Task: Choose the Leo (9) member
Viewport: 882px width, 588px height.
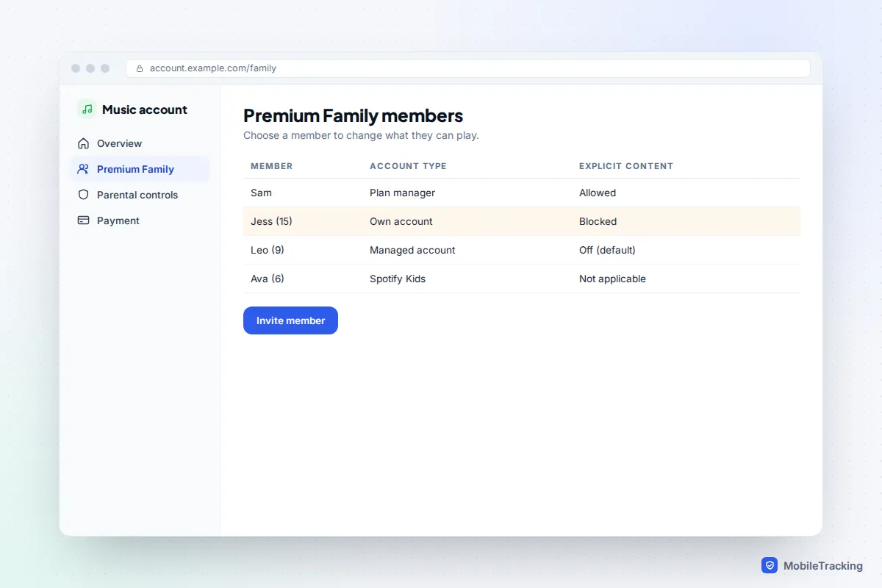Action: [521, 250]
